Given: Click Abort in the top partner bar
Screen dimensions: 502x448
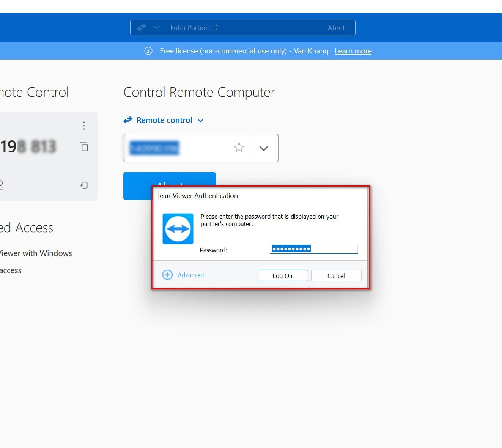Looking at the screenshot, I should (336, 28).
